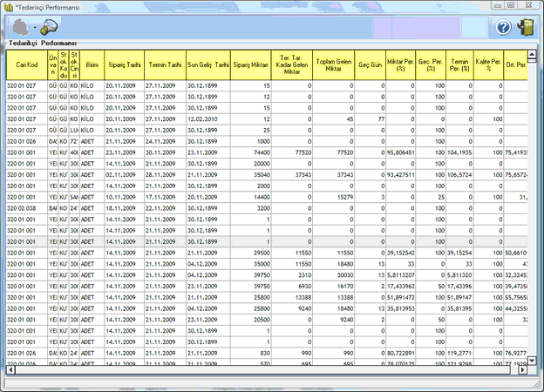Click the horizontal scrollbar right arrow
This screenshot has width=544, height=392.
click(522, 370)
